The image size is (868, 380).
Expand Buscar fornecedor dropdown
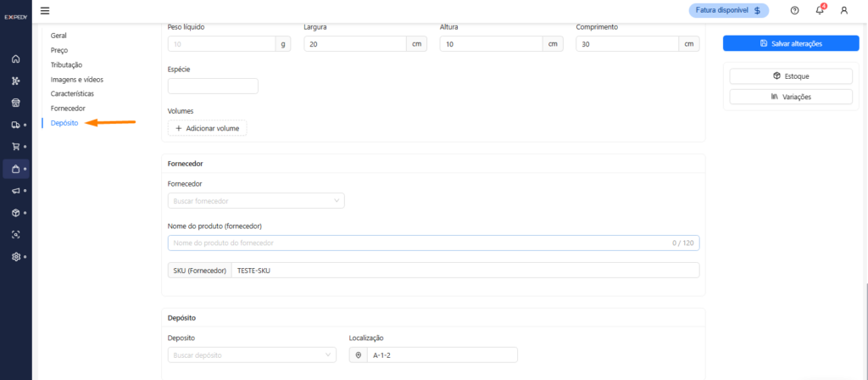(256, 200)
